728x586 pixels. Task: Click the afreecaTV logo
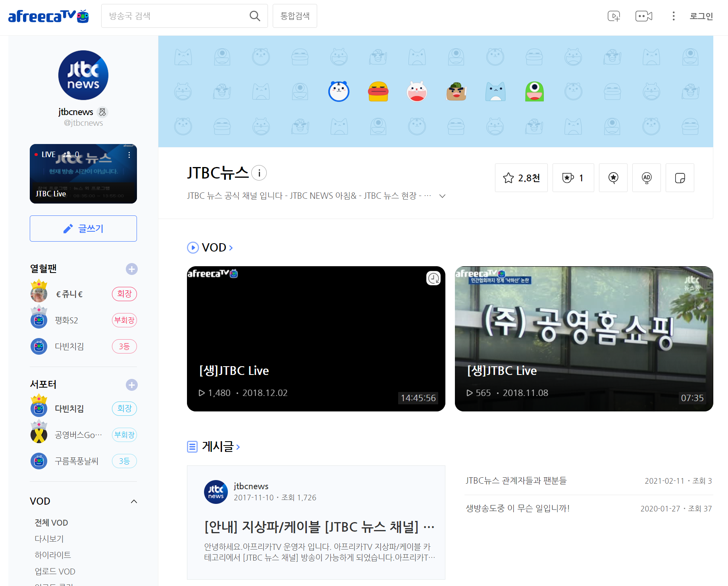click(48, 16)
